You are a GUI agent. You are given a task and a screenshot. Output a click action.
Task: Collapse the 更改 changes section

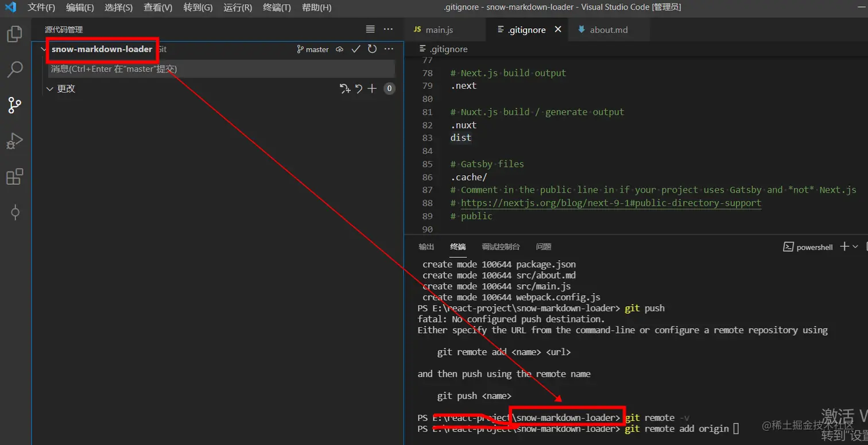[49, 88]
